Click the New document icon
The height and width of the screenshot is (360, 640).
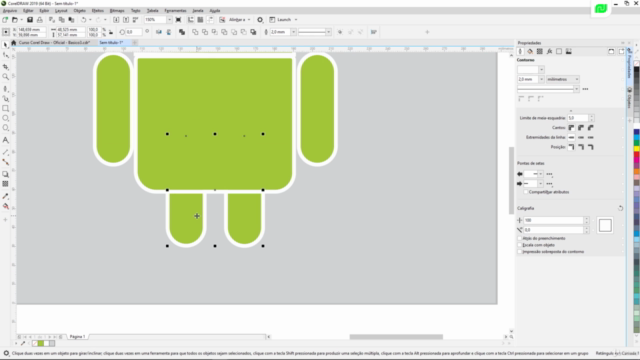click(x=5, y=20)
